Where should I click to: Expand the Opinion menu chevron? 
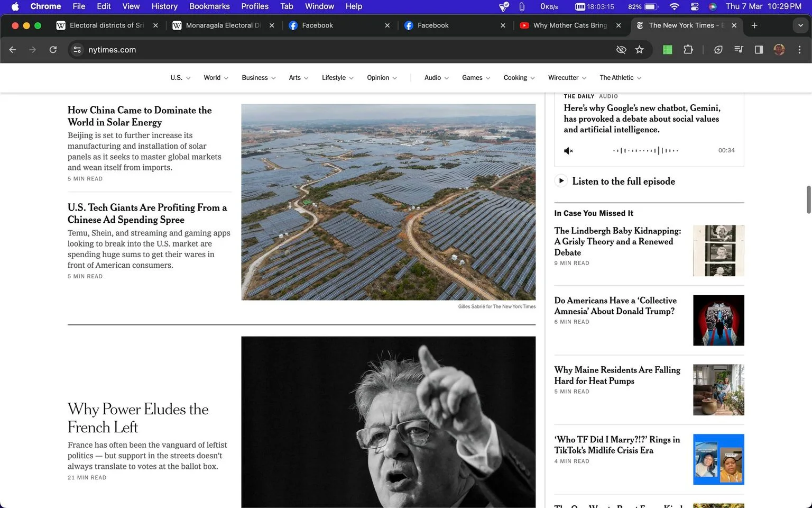394,78
